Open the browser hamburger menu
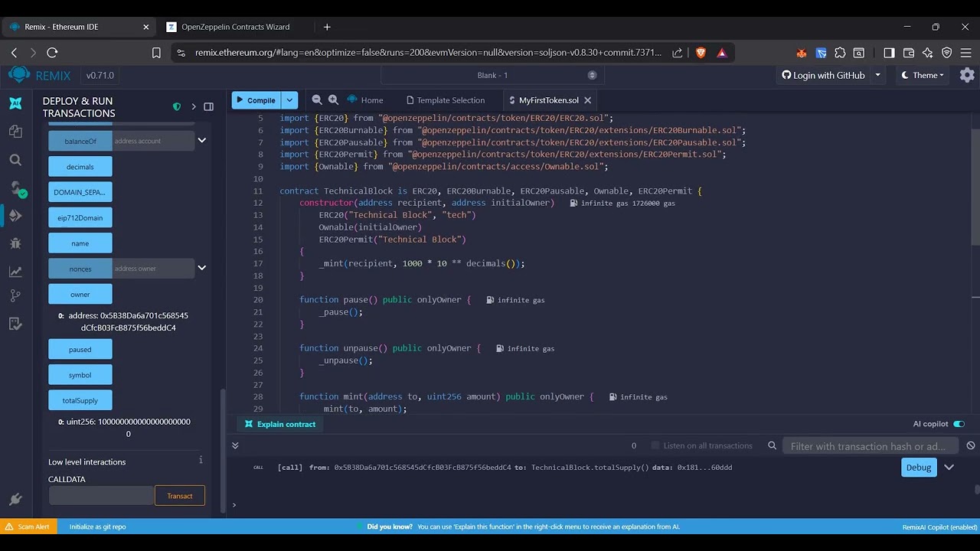This screenshot has height=551, width=980. click(x=966, y=53)
